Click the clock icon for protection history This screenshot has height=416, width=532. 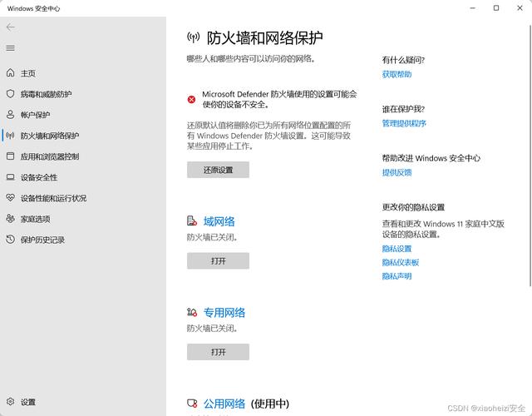[11, 240]
